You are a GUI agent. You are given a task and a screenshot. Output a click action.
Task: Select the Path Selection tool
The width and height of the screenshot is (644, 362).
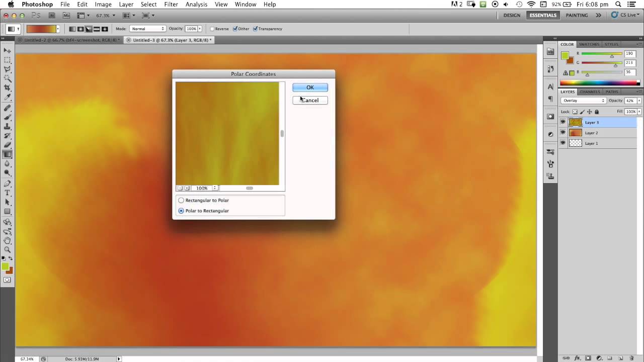click(x=8, y=202)
